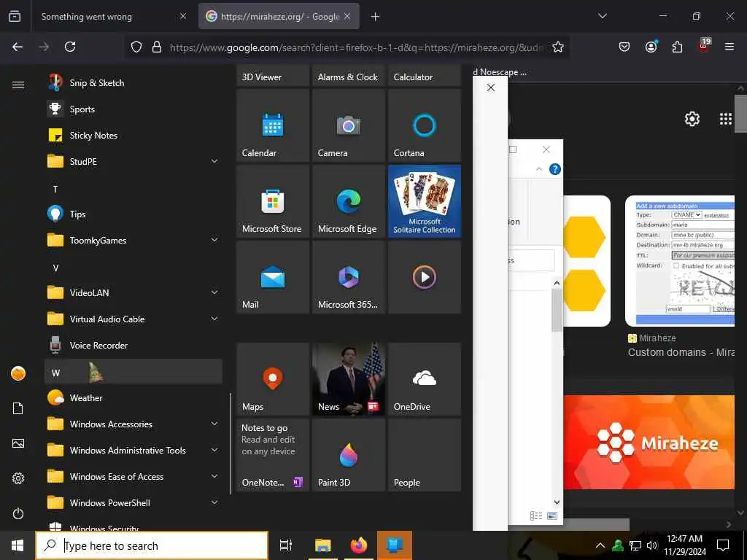This screenshot has width=747, height=560.
Task: Expand the Start menu hamburger navigation
Action: click(18, 85)
